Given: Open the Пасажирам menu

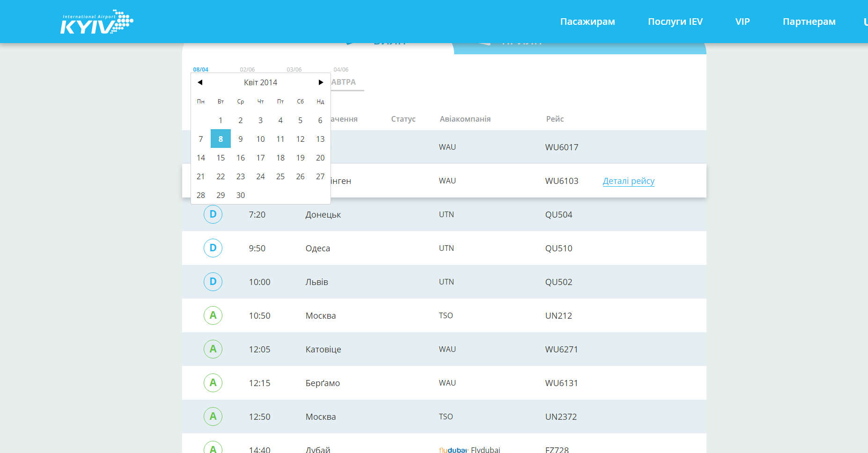Looking at the screenshot, I should (587, 22).
